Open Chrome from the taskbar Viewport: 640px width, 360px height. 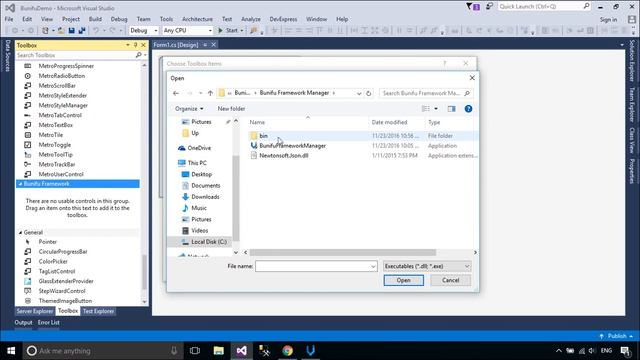coord(287,351)
